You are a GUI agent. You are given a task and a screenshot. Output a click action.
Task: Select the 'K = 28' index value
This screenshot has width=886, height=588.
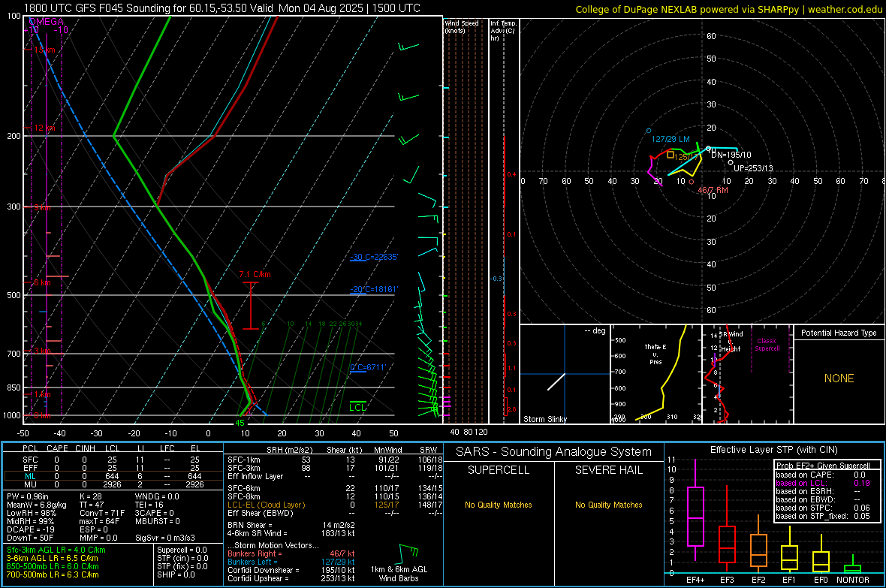pos(91,496)
